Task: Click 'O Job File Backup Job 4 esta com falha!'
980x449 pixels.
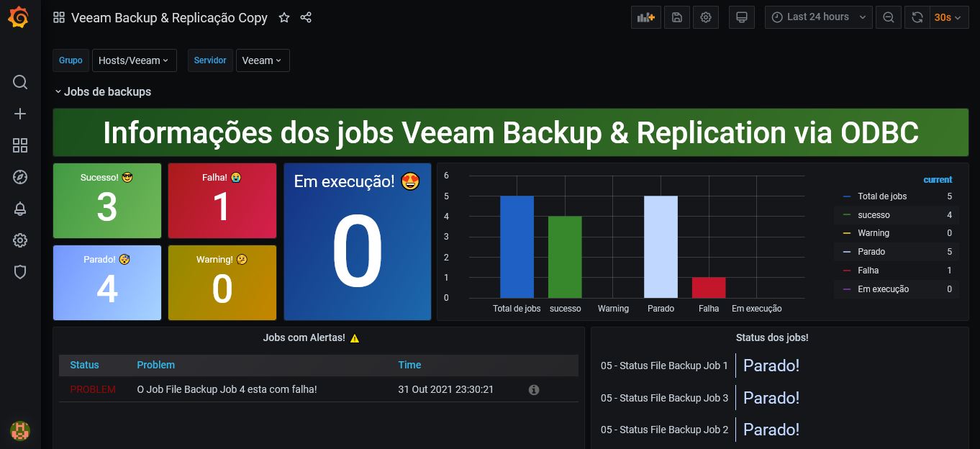Action: coord(227,389)
